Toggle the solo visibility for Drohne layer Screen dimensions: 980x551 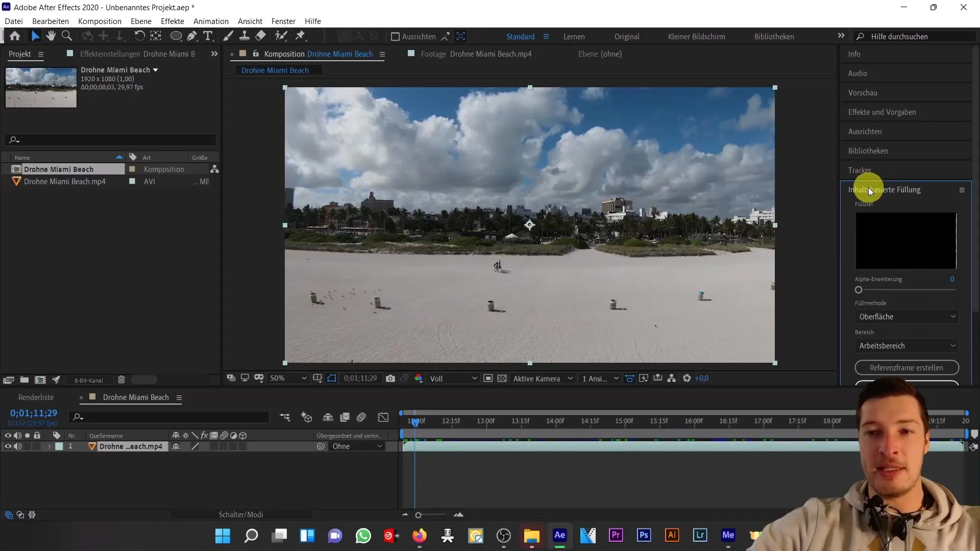coord(27,446)
